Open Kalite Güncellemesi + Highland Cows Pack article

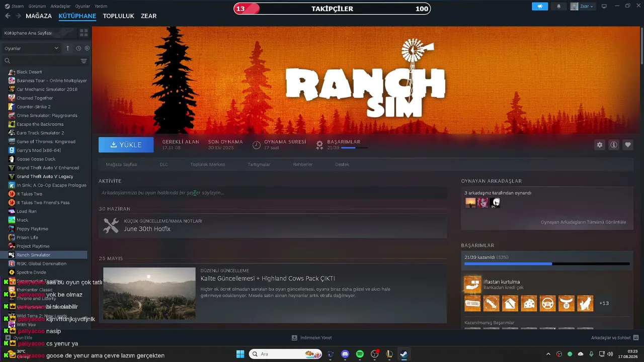coord(268,279)
